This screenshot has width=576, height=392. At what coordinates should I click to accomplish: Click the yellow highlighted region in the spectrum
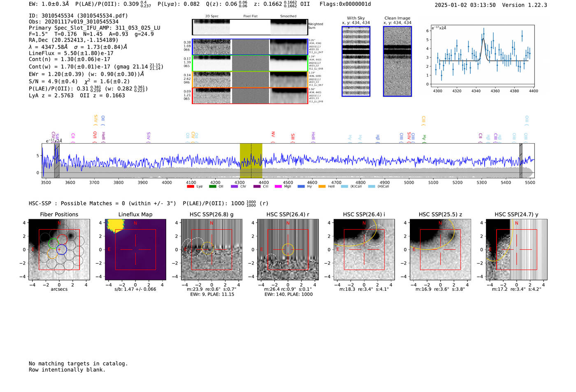(x=251, y=160)
